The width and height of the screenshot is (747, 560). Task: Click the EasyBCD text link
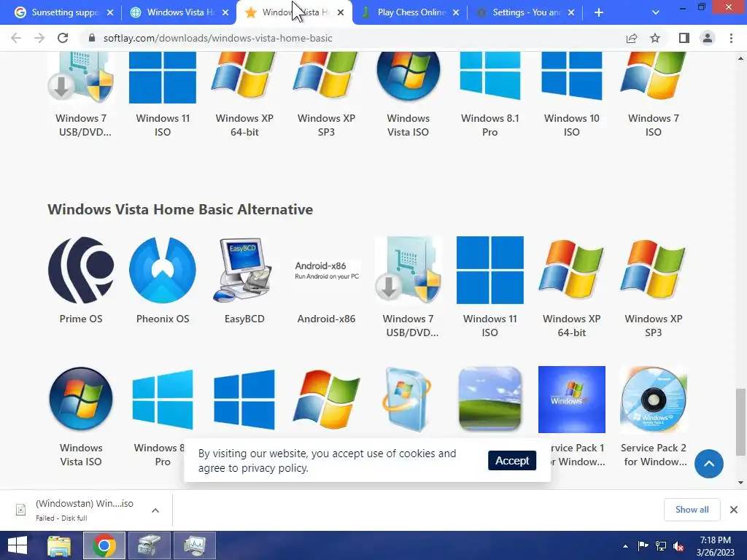tap(244, 319)
